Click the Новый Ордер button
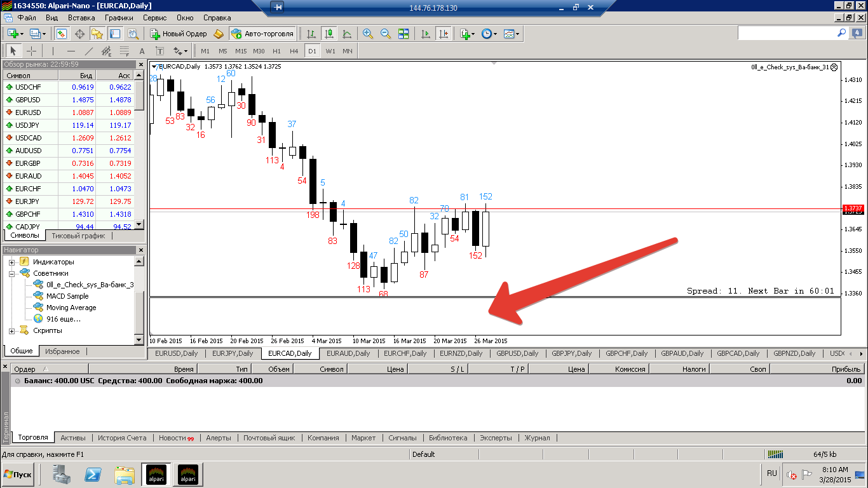Viewport: 868px width, 488px height. 178,34
